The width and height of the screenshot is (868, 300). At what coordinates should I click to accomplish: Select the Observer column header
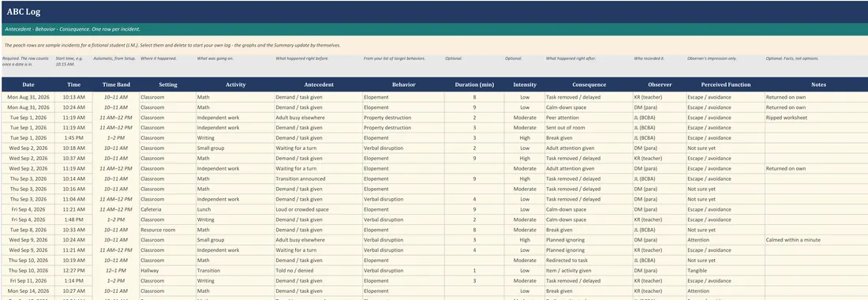click(660, 84)
